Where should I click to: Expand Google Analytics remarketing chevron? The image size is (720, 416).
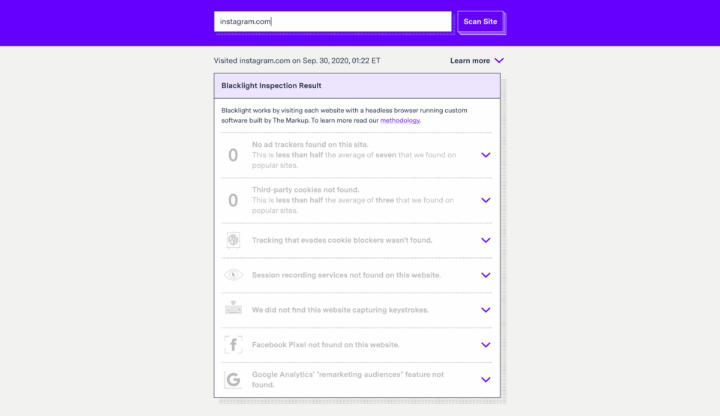point(485,379)
